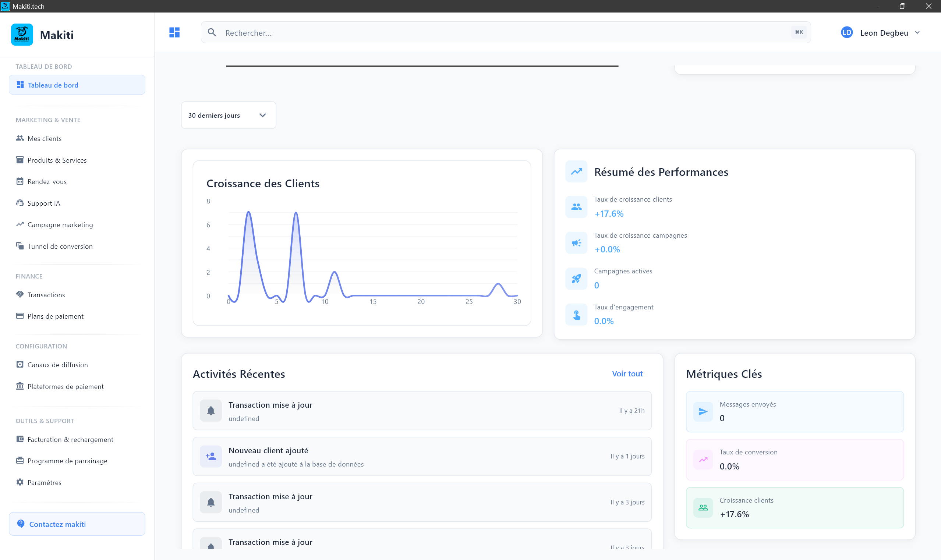The width and height of the screenshot is (941, 560).
Task: Click the dashboard grid icon beside search
Action: click(x=174, y=32)
